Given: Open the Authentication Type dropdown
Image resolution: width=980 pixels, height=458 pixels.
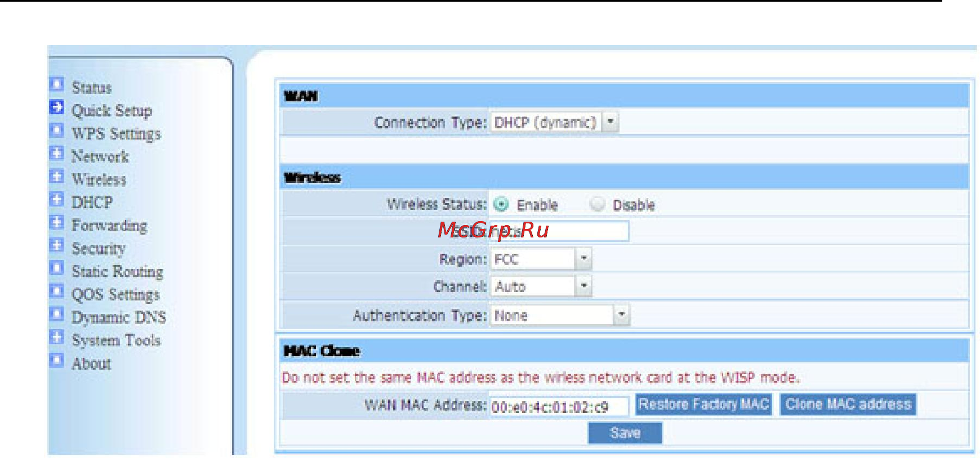Looking at the screenshot, I should tap(560, 315).
